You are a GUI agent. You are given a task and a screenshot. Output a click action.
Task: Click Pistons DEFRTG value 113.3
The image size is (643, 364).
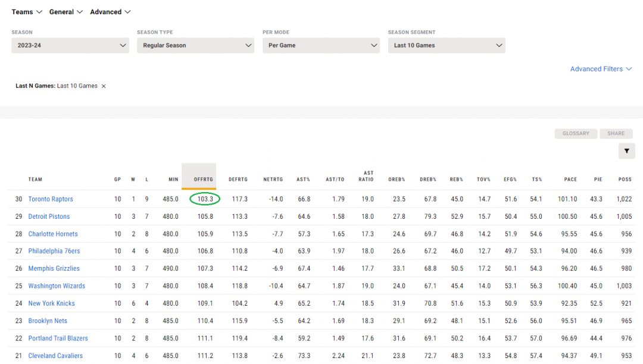pos(240,216)
